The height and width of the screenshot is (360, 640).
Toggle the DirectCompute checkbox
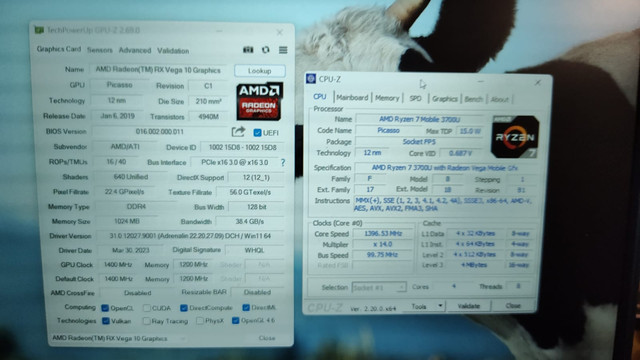pyautogui.click(x=184, y=308)
